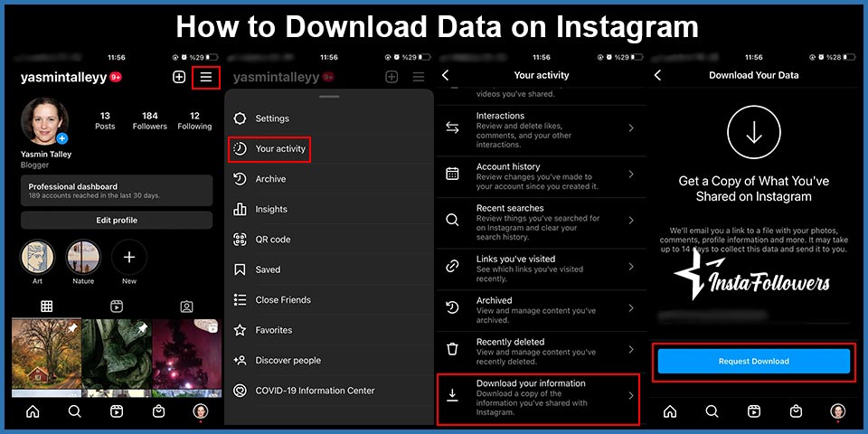
Task: Tap the blue plus on profile picture
Action: pyautogui.click(x=62, y=138)
